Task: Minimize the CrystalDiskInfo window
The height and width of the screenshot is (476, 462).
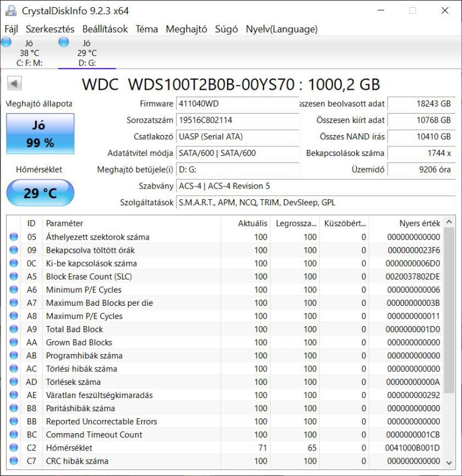Action: [381, 11]
